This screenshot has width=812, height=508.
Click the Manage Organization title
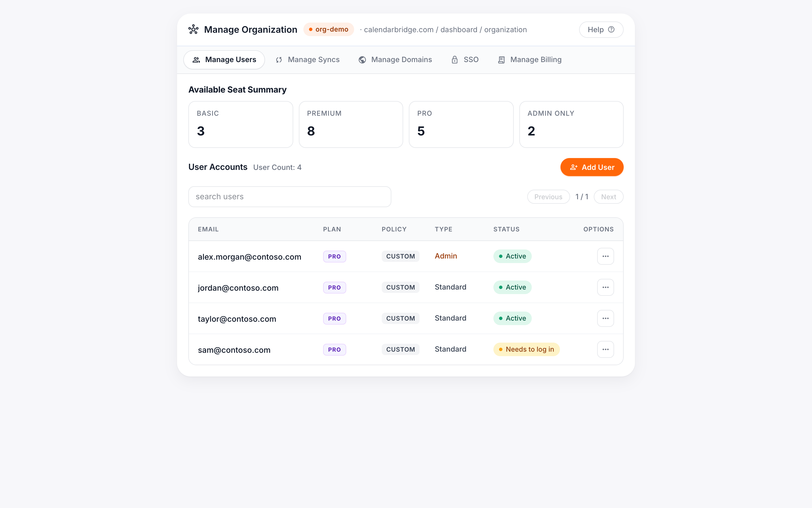250,30
